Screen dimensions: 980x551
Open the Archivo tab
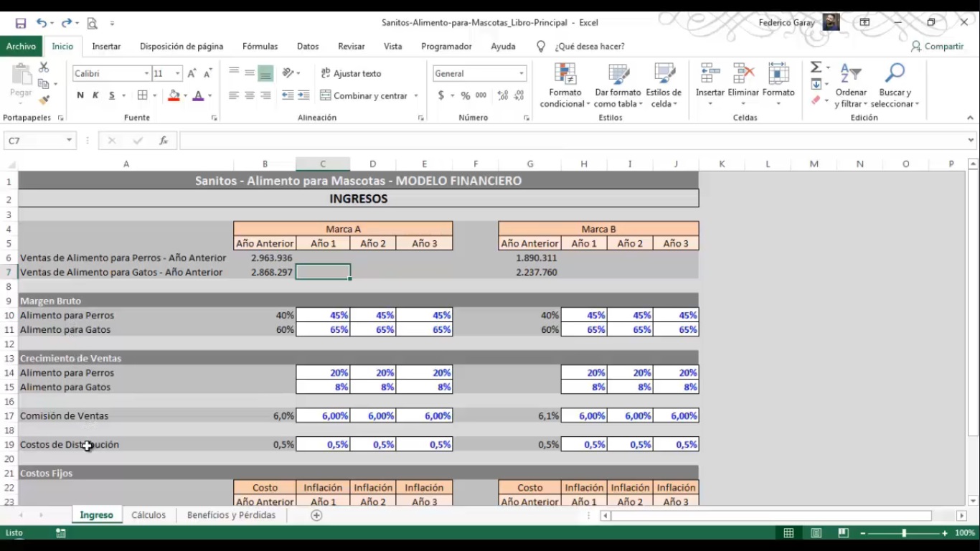[x=21, y=46]
